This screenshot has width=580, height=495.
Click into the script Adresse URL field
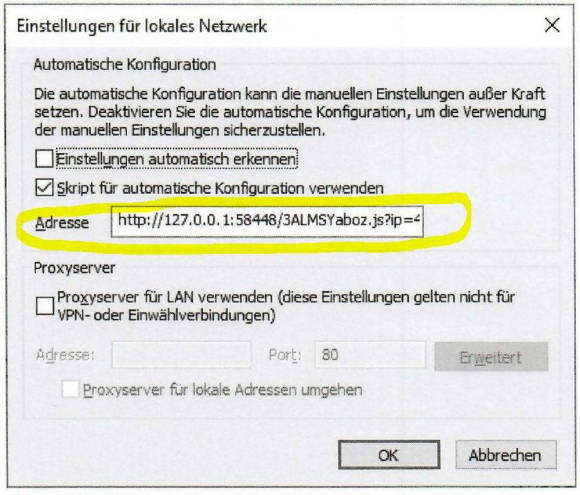click(x=267, y=221)
